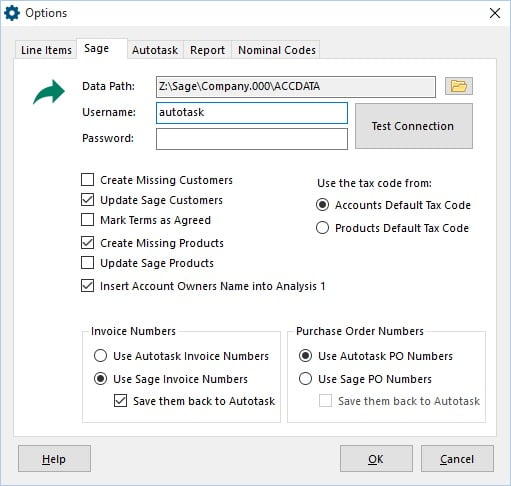Open Help for the Options dialog

pos(54,459)
